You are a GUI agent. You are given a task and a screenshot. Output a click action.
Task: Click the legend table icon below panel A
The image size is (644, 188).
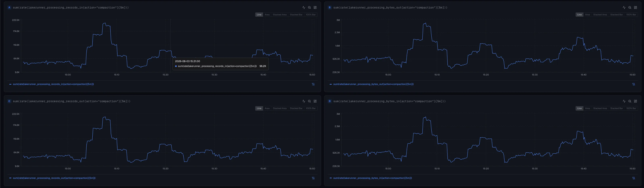313,84
